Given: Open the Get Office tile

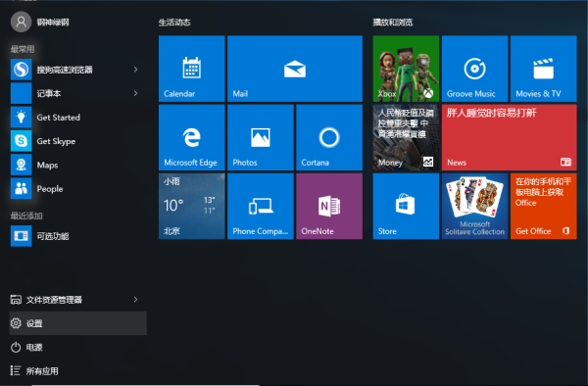Looking at the screenshot, I should click(x=543, y=206).
